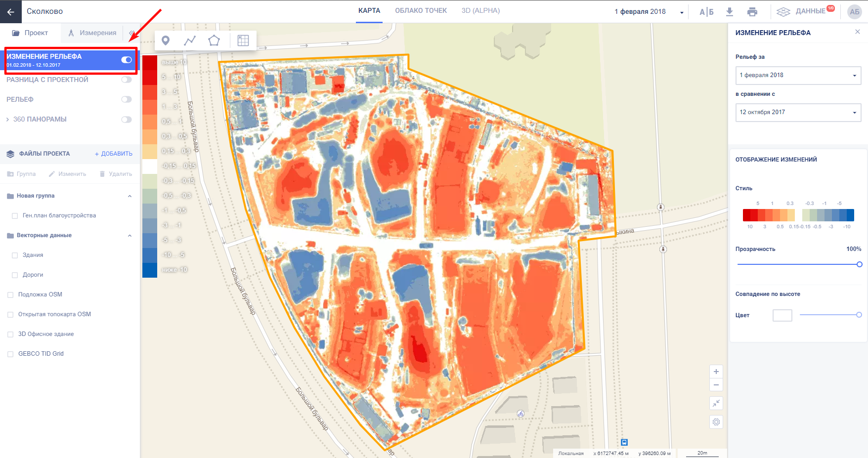Collapse the Новая группа group

click(130, 196)
